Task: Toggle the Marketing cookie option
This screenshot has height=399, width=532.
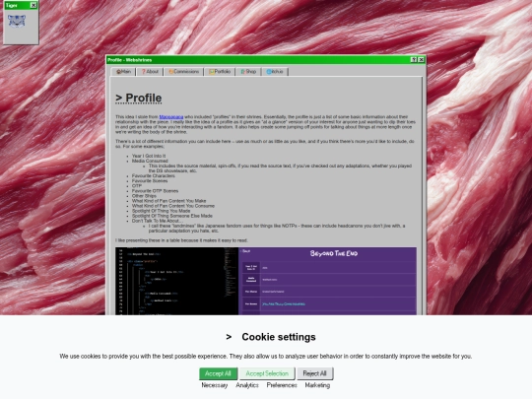Action: coord(317,385)
